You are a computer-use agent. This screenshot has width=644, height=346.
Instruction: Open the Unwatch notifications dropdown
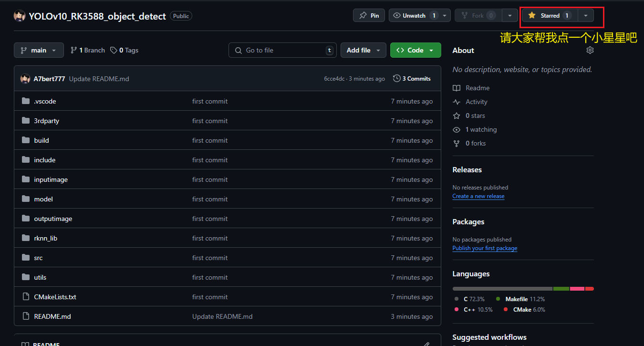pos(419,15)
